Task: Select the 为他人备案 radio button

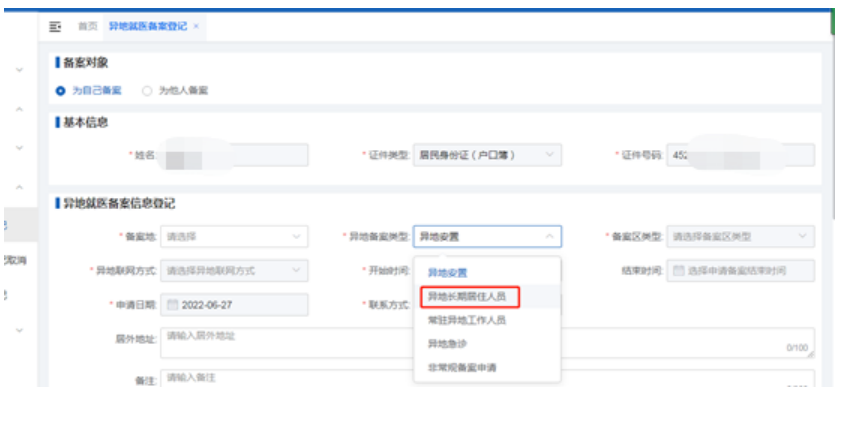Action: click(147, 90)
